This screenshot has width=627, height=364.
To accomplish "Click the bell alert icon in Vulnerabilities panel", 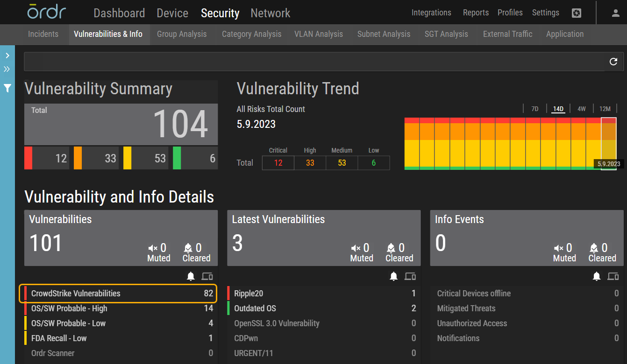I will [191, 276].
